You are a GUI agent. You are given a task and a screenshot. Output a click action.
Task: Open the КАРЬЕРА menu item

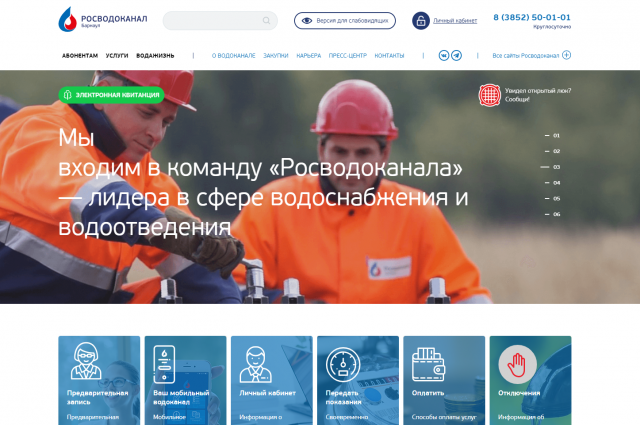[x=309, y=56]
